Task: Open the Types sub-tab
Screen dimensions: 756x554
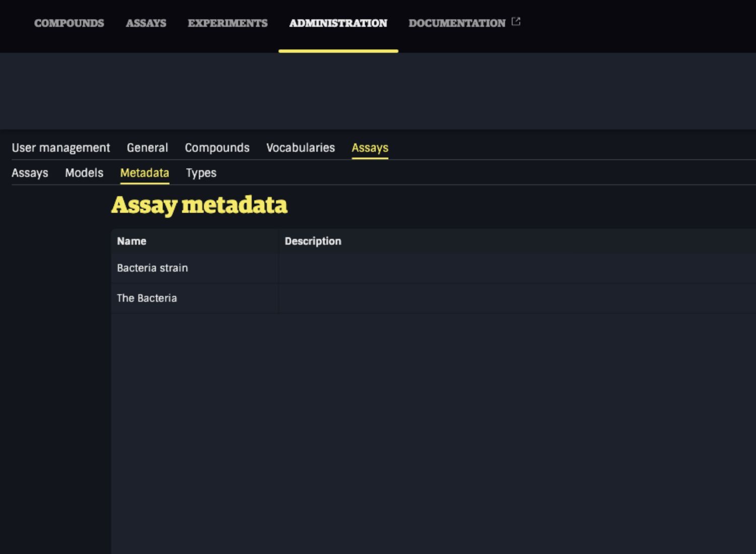Action: pyautogui.click(x=201, y=173)
